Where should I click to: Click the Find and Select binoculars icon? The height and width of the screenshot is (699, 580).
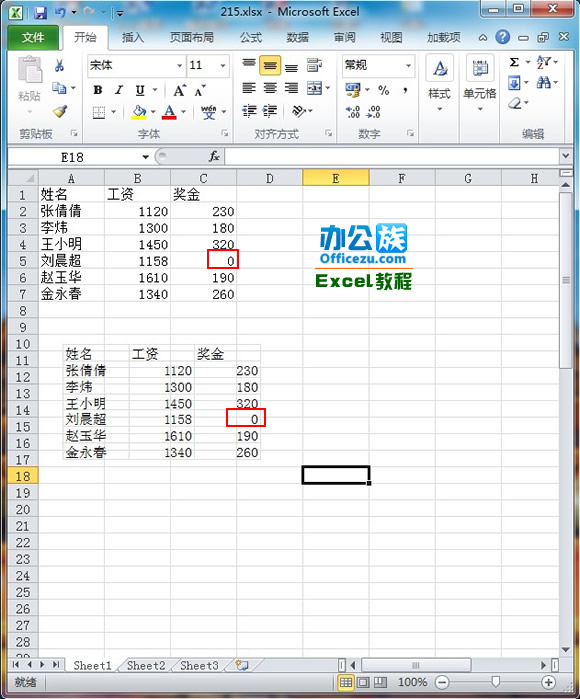click(543, 82)
